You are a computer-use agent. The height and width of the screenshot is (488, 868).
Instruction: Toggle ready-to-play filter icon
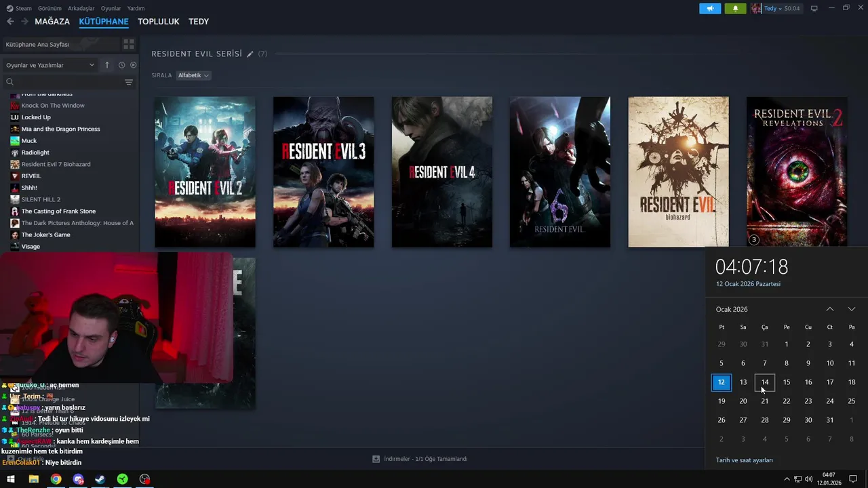point(133,65)
